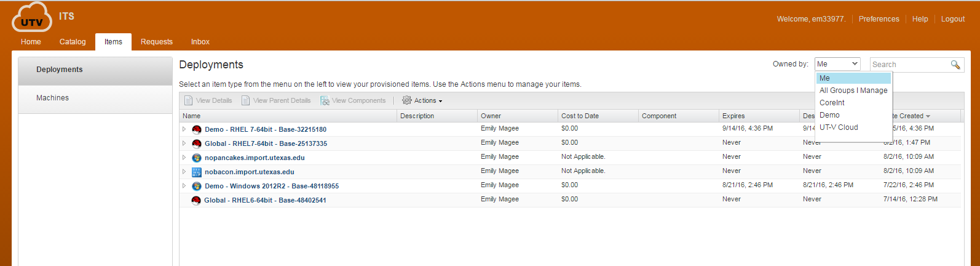Image resolution: width=980 pixels, height=266 pixels.
Task: Click the View Parent Details icon
Action: 246,100
